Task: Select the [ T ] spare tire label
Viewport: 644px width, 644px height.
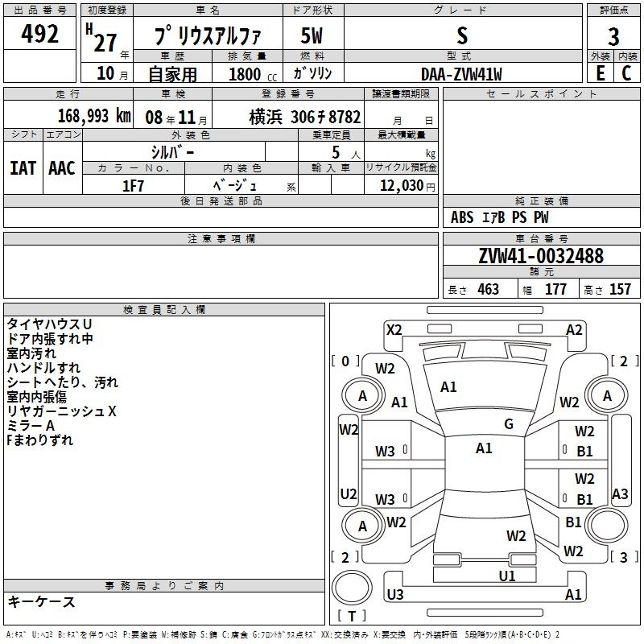Action: 352,616
